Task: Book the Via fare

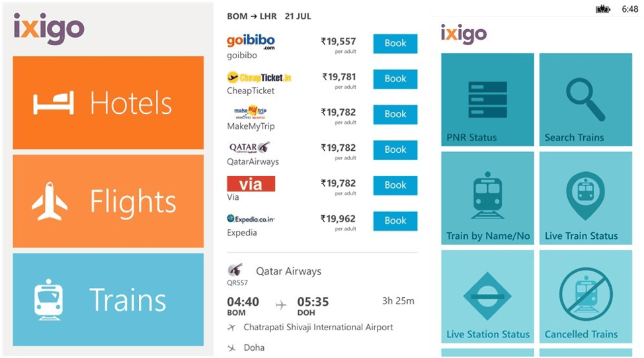Action: pyautogui.click(x=395, y=185)
